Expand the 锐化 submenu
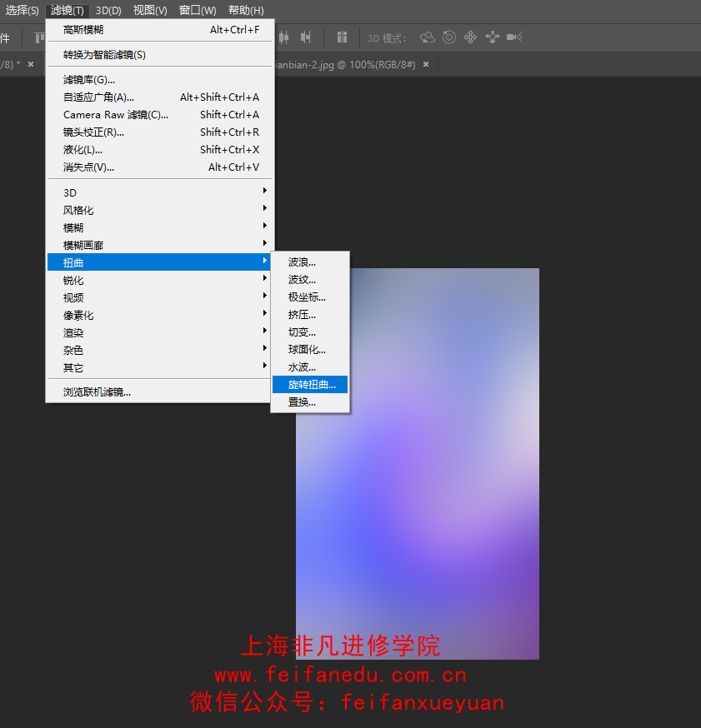Viewport: 701px width, 728px height. click(160, 280)
